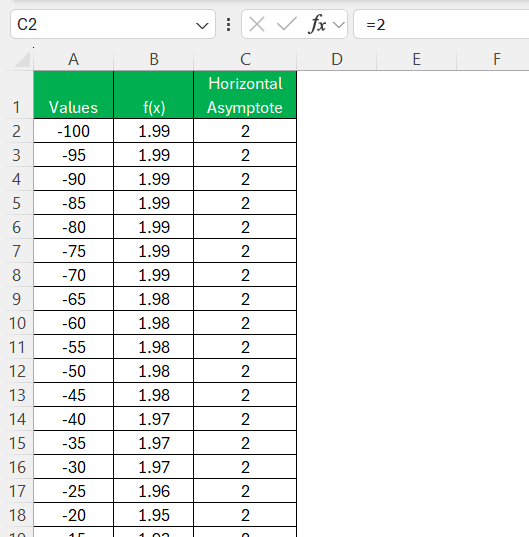Select cell containing -20
529x537 pixels.
click(x=74, y=514)
